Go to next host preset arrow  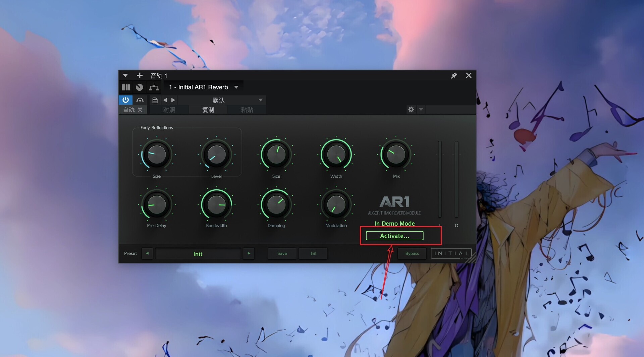173,100
